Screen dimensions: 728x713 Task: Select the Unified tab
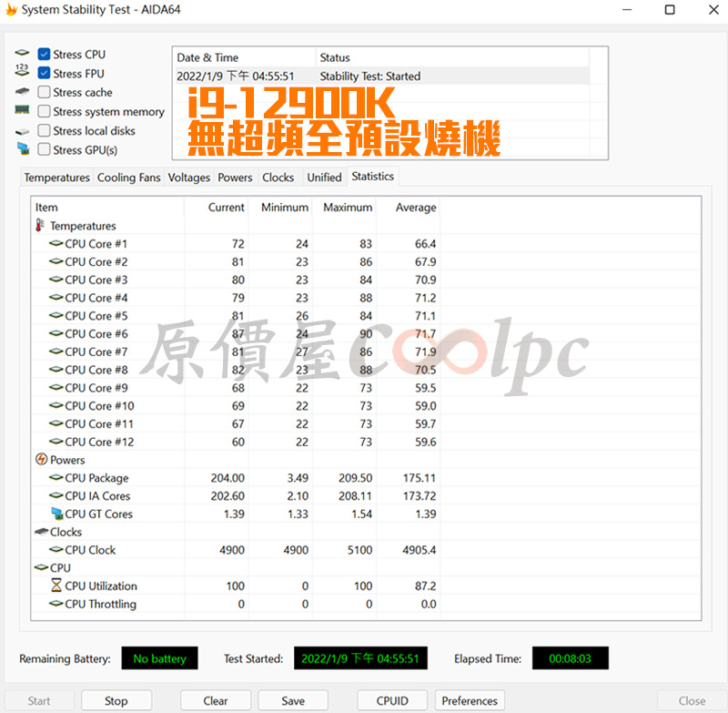coord(324,178)
